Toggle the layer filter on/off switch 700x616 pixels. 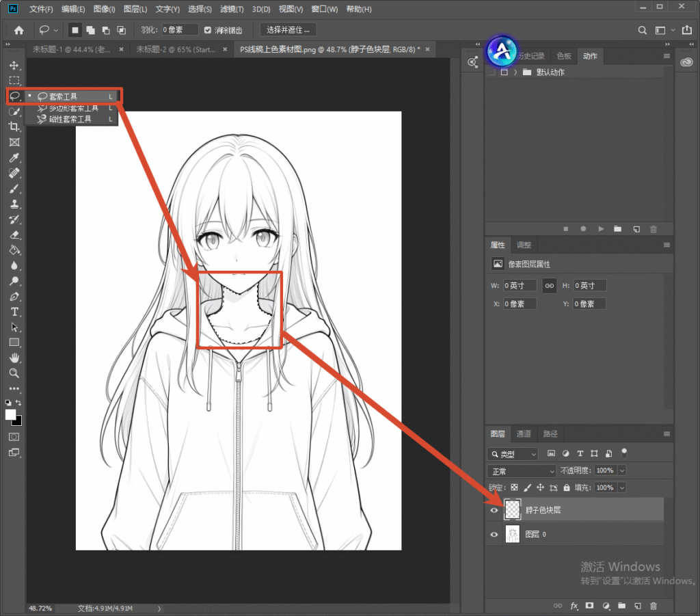(x=624, y=453)
